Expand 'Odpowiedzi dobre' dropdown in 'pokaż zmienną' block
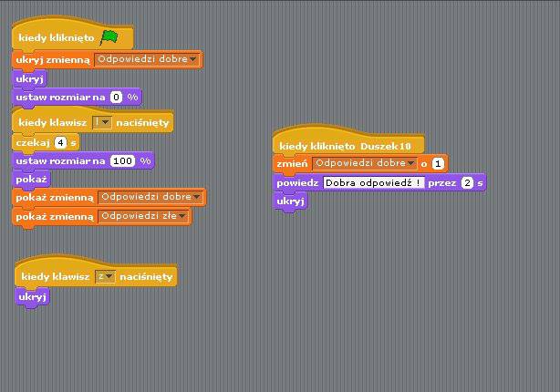The image size is (560, 392). (196, 197)
